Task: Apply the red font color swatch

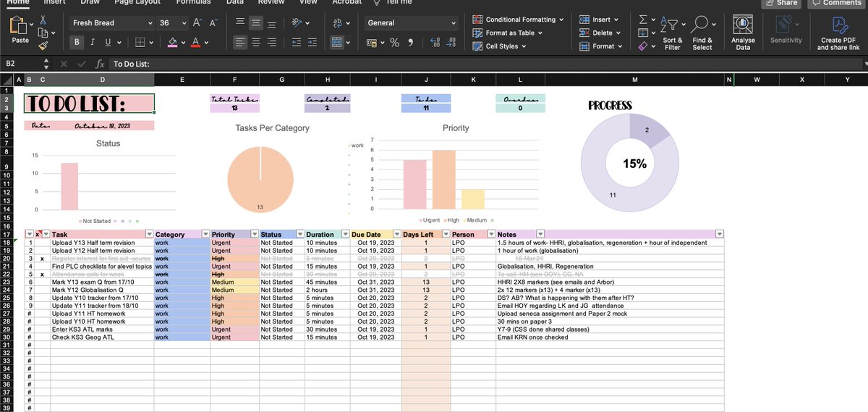Action: pos(196,43)
